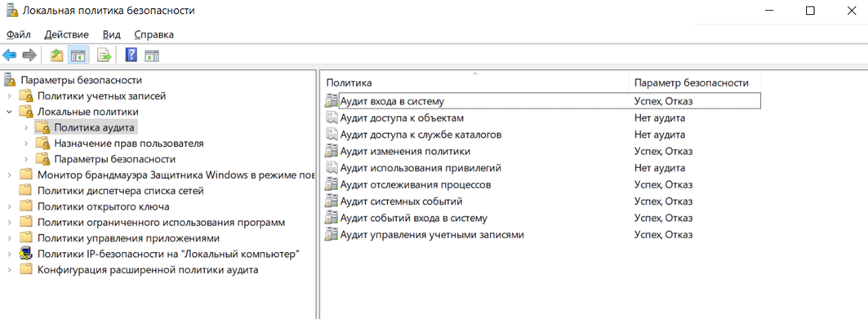Close the Локальная политика безопасности window
Viewport: 868px width, 319px height.
tap(852, 11)
